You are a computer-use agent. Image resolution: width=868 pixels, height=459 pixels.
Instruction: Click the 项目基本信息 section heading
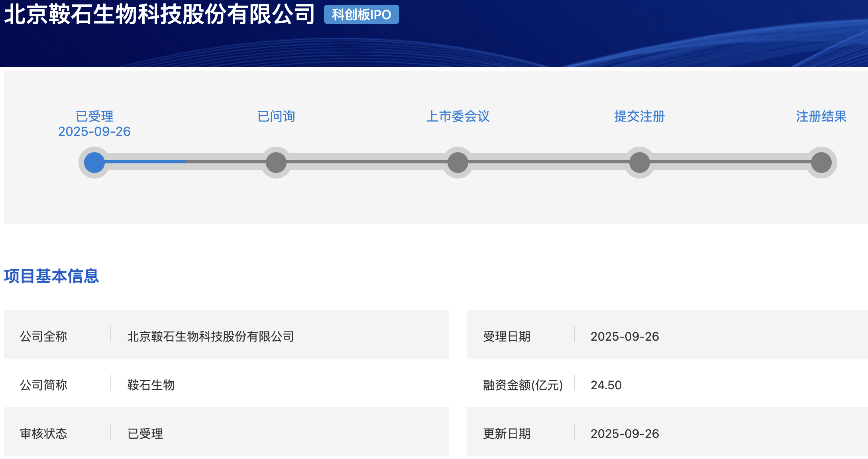click(x=51, y=276)
